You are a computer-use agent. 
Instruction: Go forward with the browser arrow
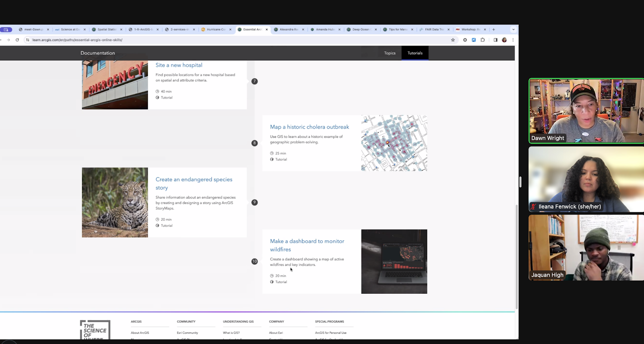point(8,40)
